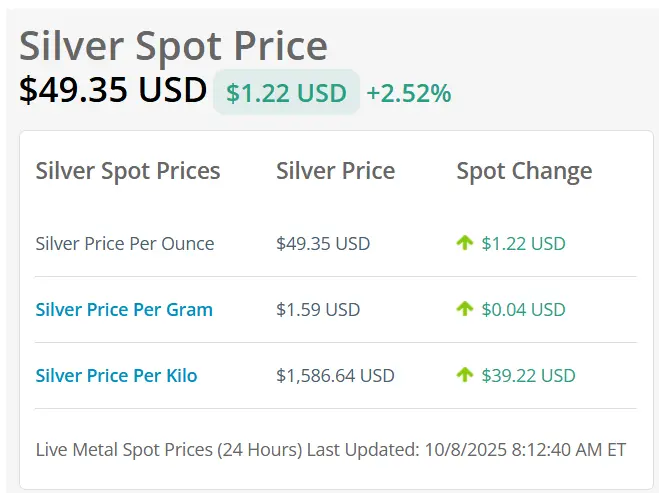Click the $1.22 USD spot change in table

(523, 243)
